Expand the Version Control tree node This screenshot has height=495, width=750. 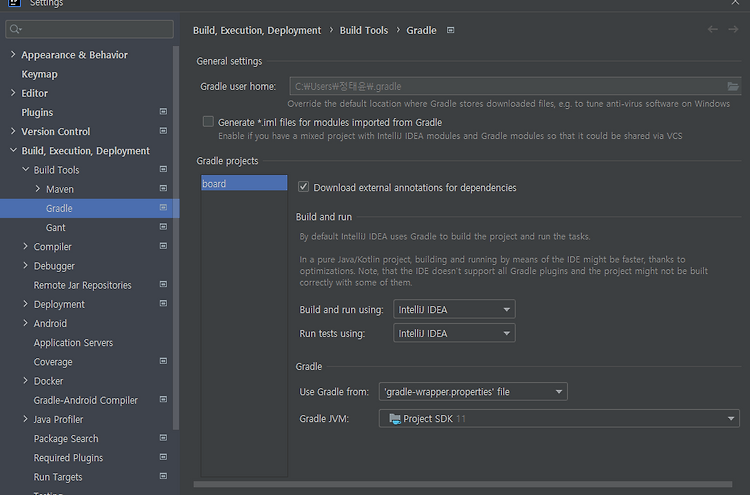13,131
